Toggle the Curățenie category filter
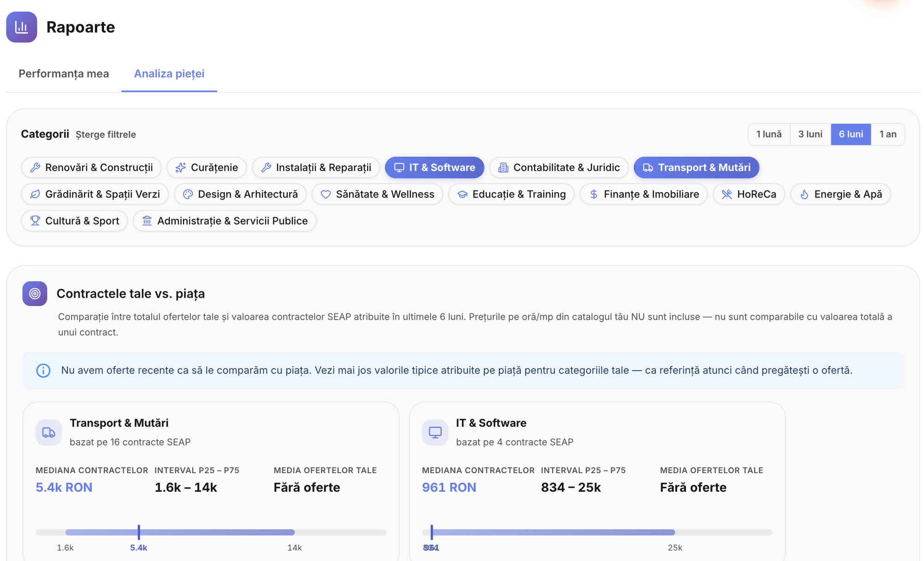924x561 pixels. coord(207,168)
